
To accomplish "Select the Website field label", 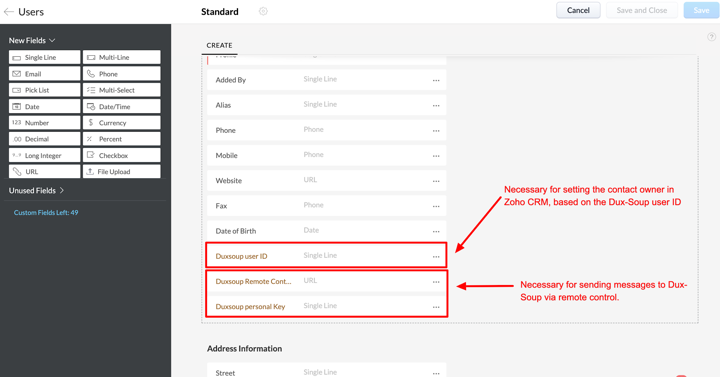I will click(229, 181).
